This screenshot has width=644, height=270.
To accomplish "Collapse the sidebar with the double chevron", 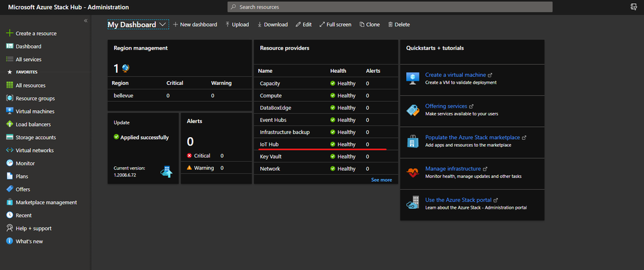I will (86, 21).
